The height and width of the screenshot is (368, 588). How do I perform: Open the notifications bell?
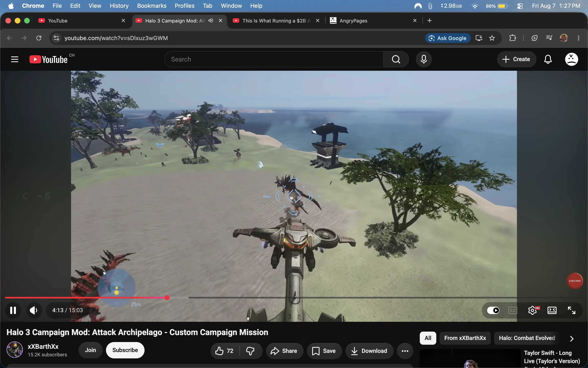point(548,59)
